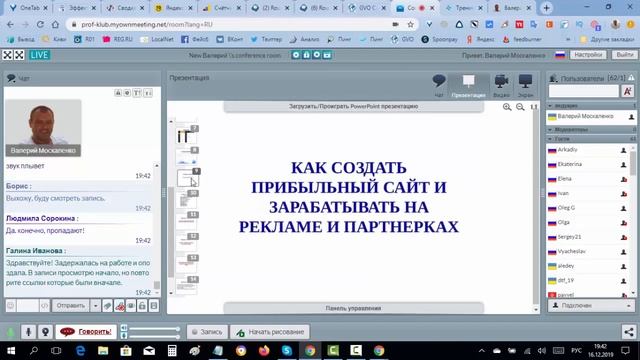
Task: Click the user search field in Пользователи panel
Action: pyautogui.click(x=584, y=91)
